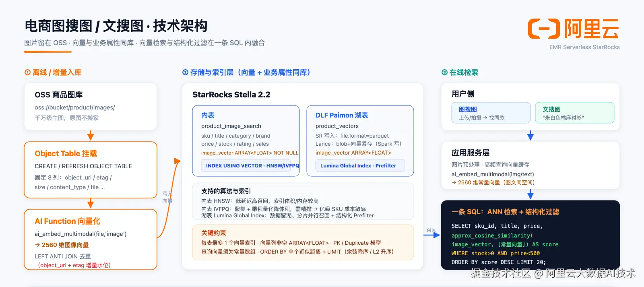Click the product_image_search table name
644x287 pixels.
click(231, 126)
